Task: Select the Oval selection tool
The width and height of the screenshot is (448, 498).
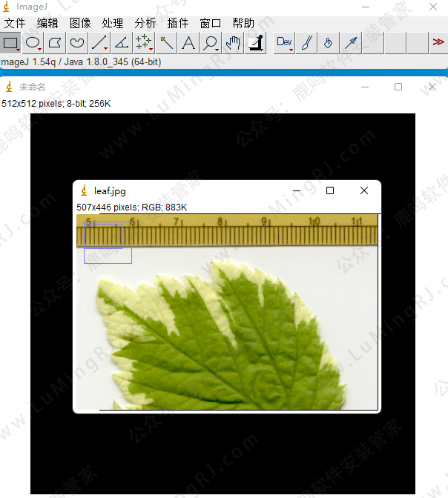Action: (x=33, y=43)
